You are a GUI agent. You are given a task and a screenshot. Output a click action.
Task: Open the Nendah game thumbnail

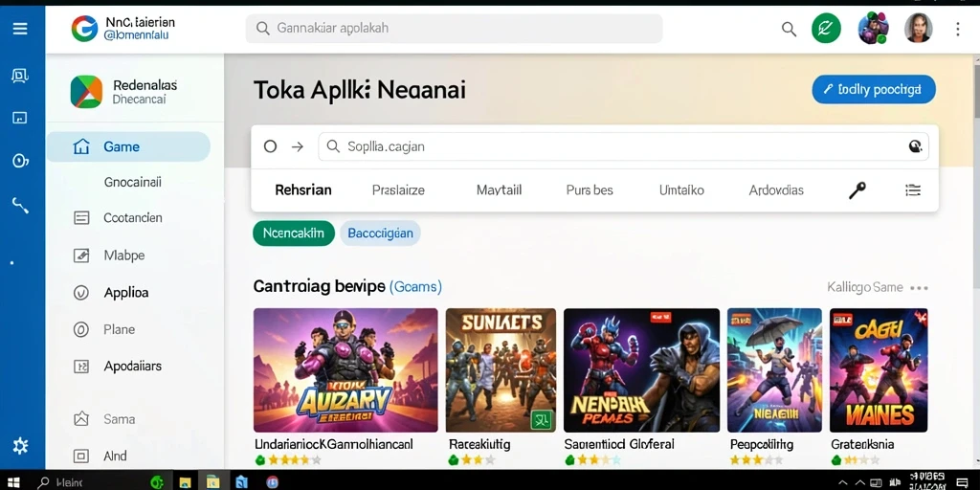coord(642,370)
